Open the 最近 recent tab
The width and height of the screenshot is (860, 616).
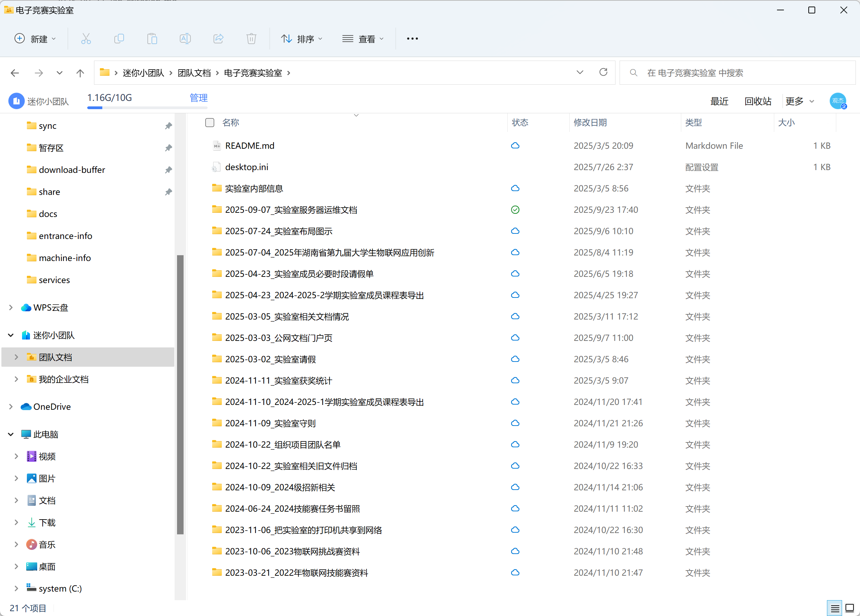click(x=719, y=101)
